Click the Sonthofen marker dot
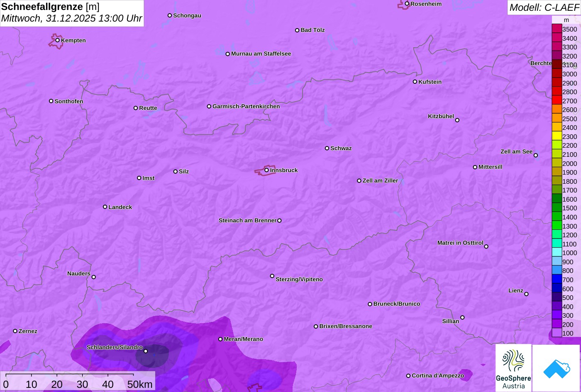Image resolution: width=581 pixels, height=392 pixels. [51, 101]
